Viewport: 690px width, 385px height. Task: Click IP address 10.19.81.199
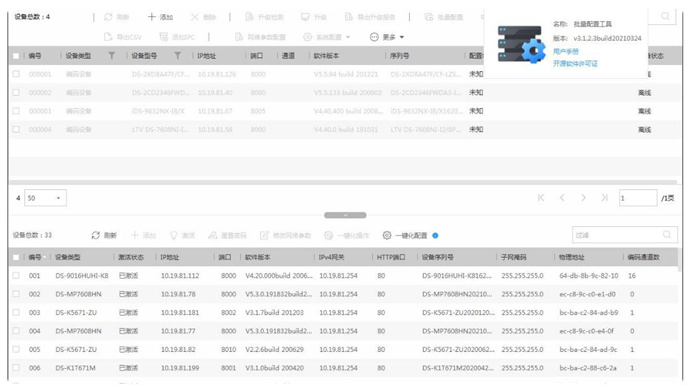tap(180, 368)
